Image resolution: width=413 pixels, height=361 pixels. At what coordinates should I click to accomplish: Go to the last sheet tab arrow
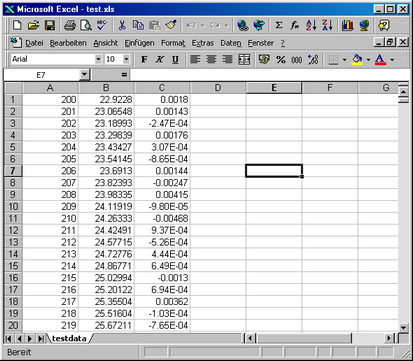[x=40, y=339]
